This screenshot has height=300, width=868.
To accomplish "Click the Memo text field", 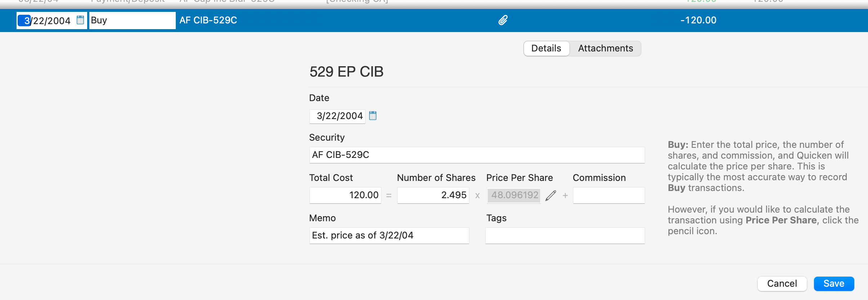I will (389, 236).
